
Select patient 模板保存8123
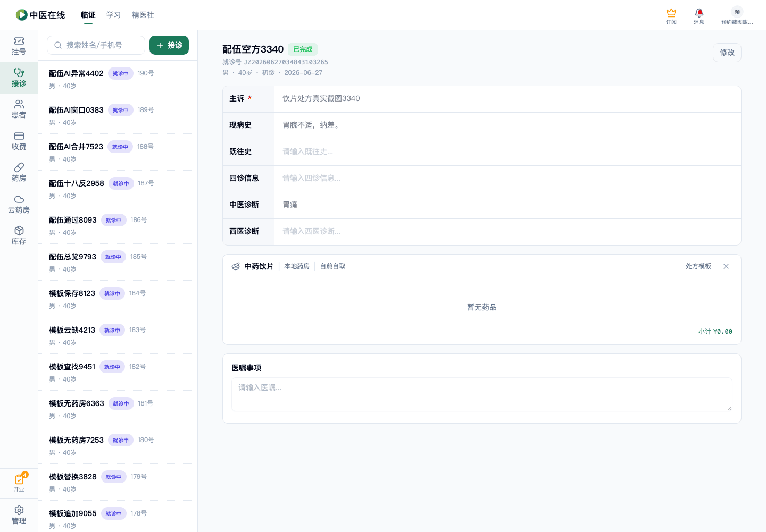click(x=118, y=299)
